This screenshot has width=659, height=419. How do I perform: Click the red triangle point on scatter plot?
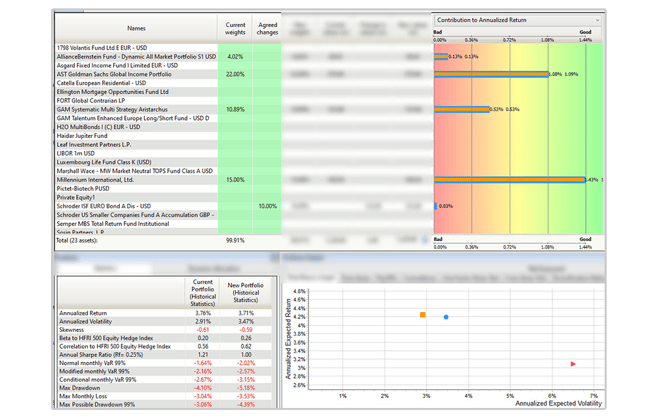pyautogui.click(x=573, y=364)
